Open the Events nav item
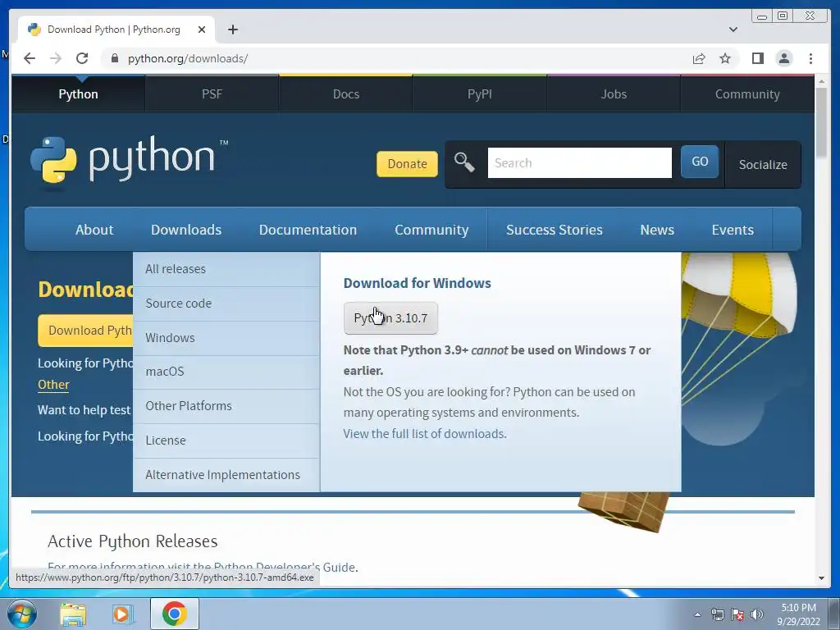Image resolution: width=840 pixels, height=630 pixels. (733, 230)
